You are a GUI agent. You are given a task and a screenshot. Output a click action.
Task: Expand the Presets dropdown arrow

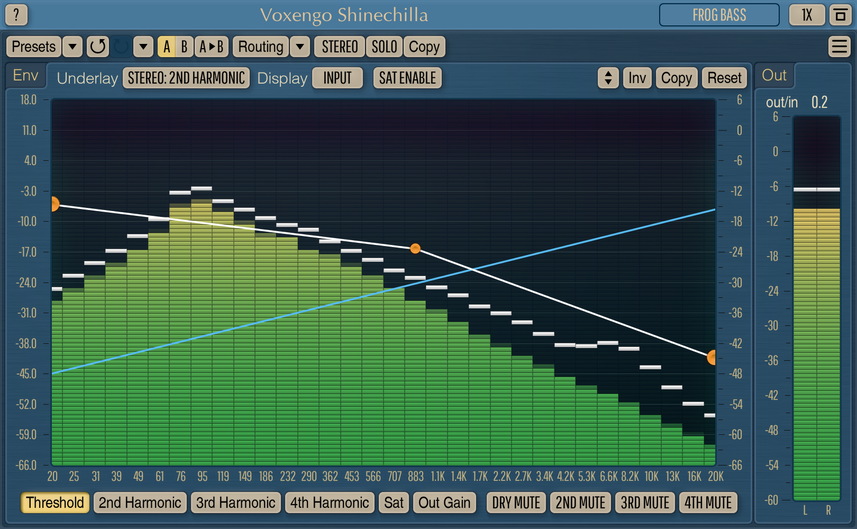[73, 46]
